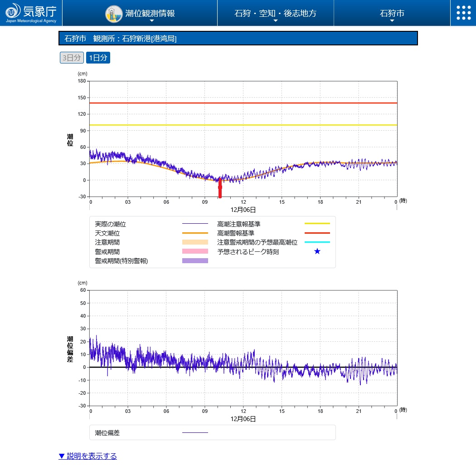Click the Japan Meteorological Agency logo
This screenshot has height=466, width=476.
click(31, 13)
